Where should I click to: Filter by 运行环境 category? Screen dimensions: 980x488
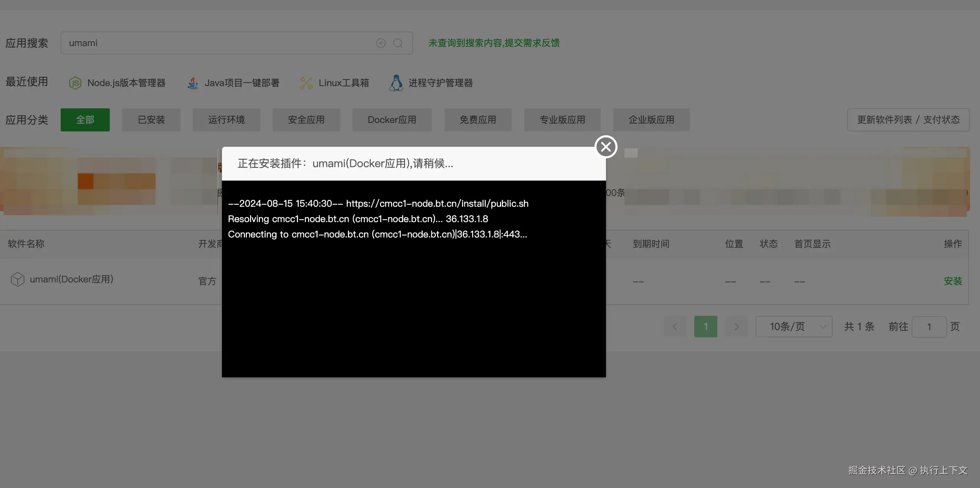pos(226,120)
